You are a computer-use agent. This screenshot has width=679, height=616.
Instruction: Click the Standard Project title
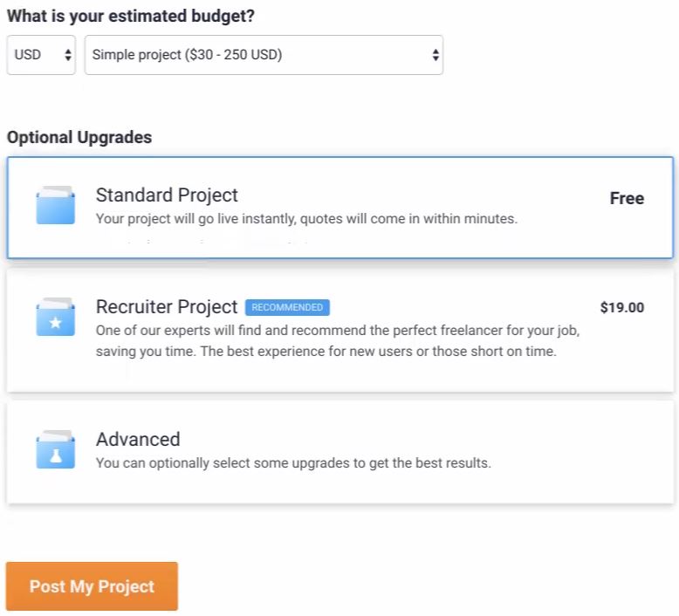(x=167, y=195)
